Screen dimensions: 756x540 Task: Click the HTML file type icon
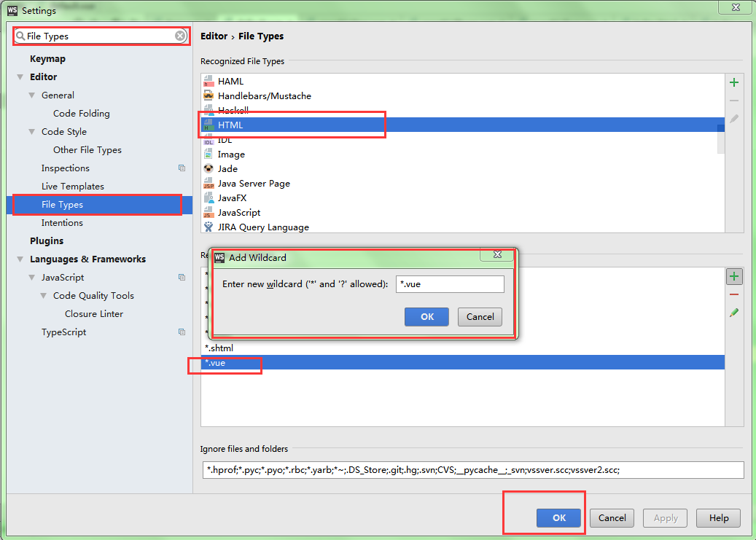click(x=209, y=125)
